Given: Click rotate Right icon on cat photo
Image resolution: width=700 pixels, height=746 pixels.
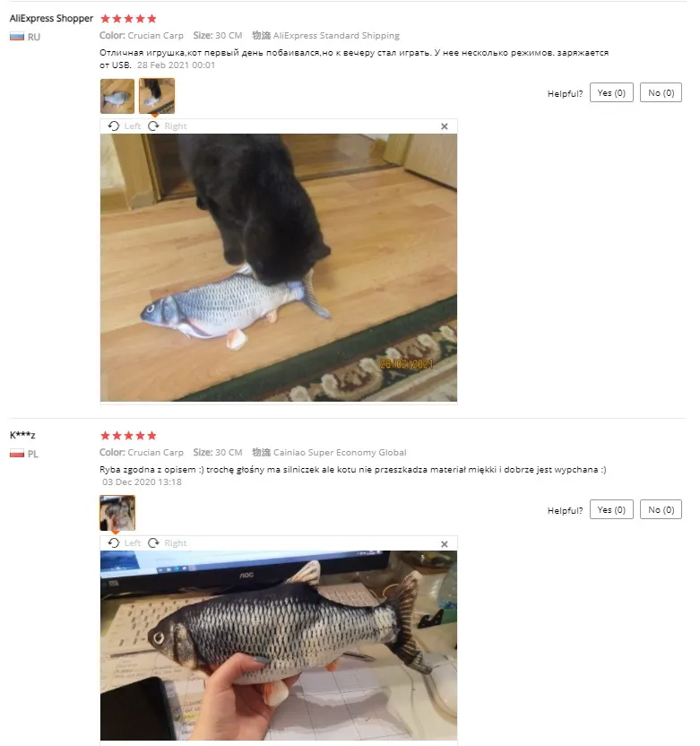Looking at the screenshot, I should (x=153, y=126).
